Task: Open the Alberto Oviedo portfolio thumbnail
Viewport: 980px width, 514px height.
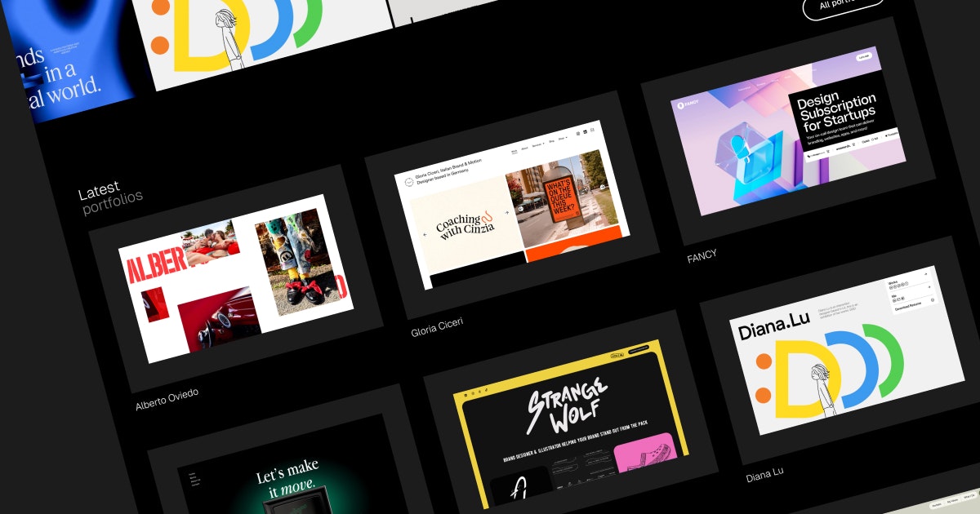Action: coord(236,278)
